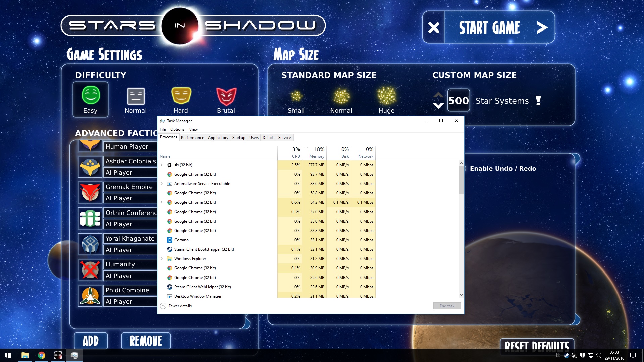
Task: Open the Steam system tray icon
Action: pyautogui.click(x=566, y=355)
